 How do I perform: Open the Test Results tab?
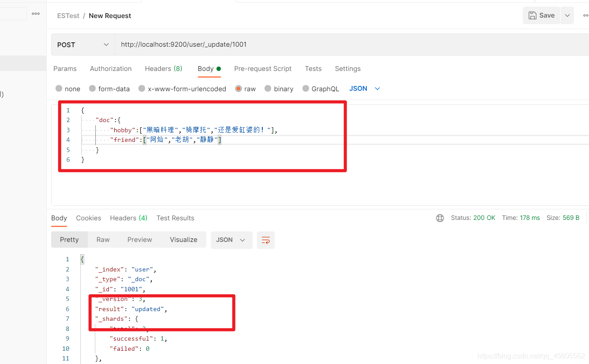[x=175, y=218]
